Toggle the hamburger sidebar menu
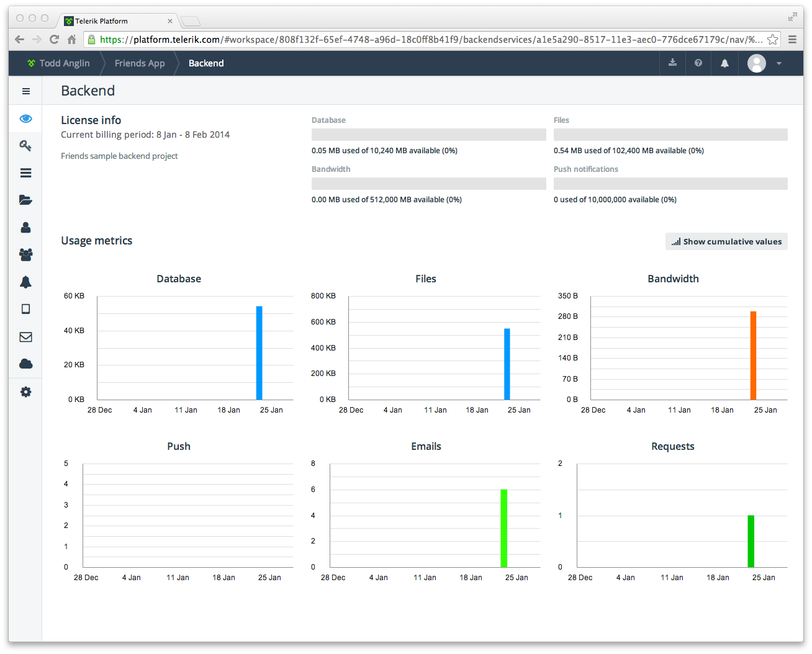Screen dimensions: 812x654 pyautogui.click(x=25, y=91)
